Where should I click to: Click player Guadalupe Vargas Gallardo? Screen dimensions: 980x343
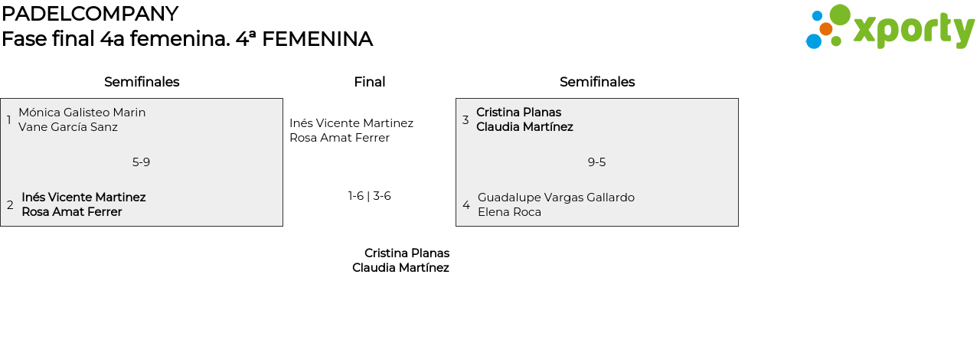click(x=556, y=198)
